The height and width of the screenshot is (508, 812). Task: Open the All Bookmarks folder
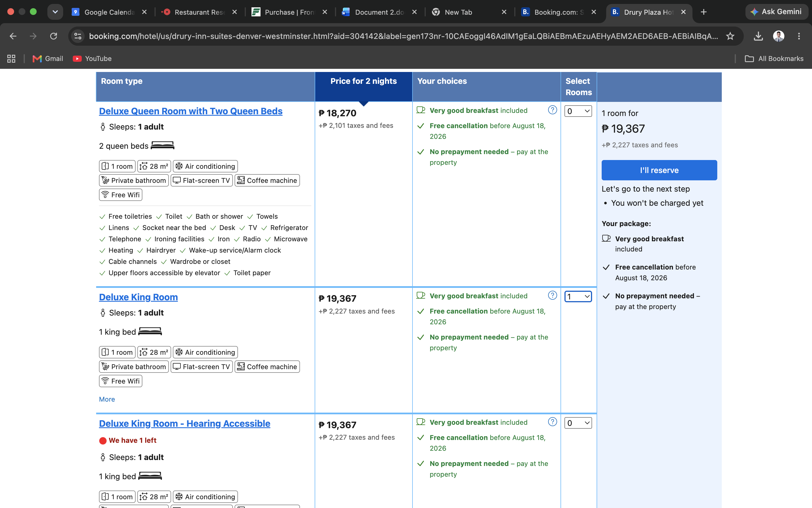774,58
